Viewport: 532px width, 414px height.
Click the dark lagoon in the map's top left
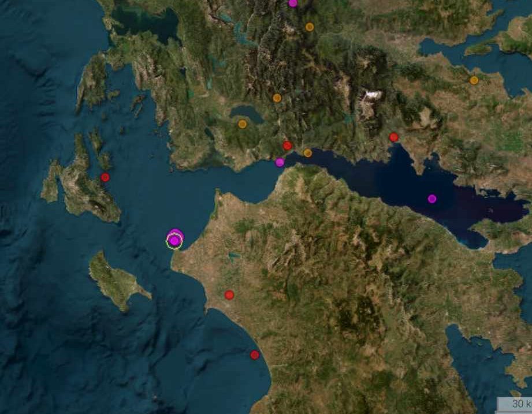click(x=146, y=23)
